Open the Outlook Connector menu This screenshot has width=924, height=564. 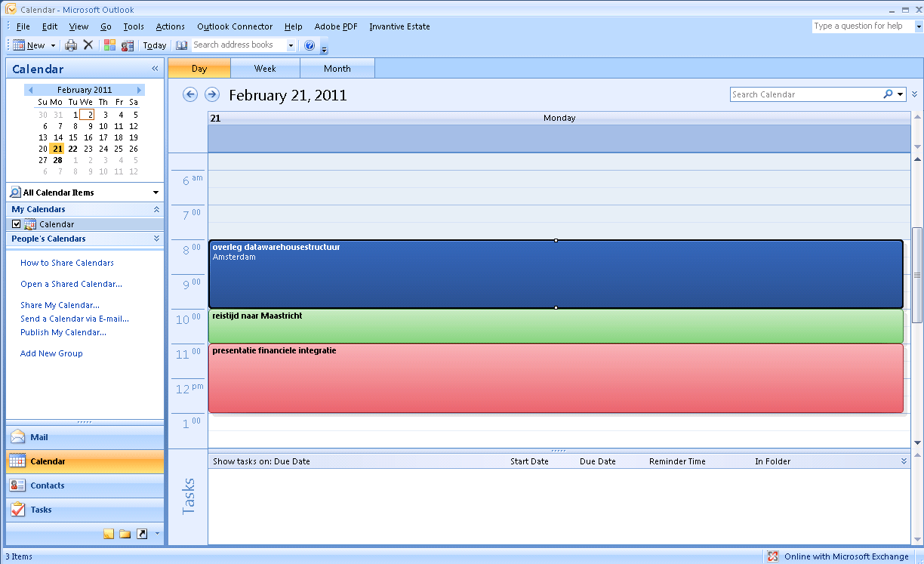coord(235,26)
